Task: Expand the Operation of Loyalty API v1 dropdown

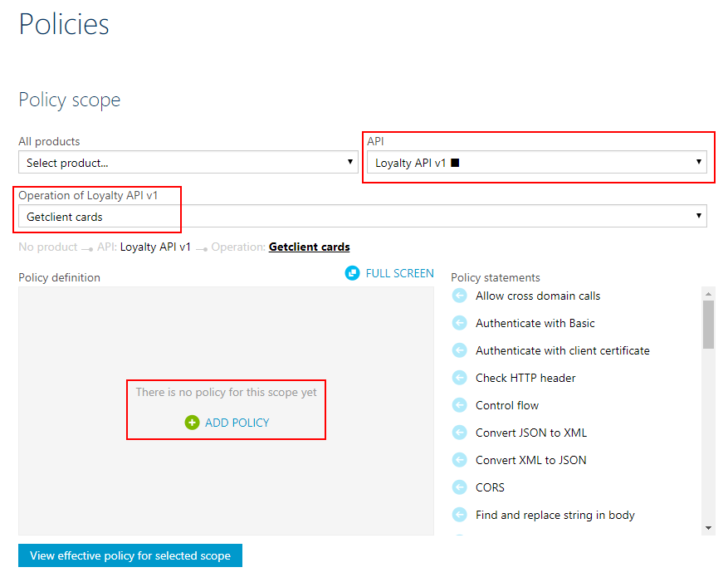Action: pyautogui.click(x=362, y=217)
